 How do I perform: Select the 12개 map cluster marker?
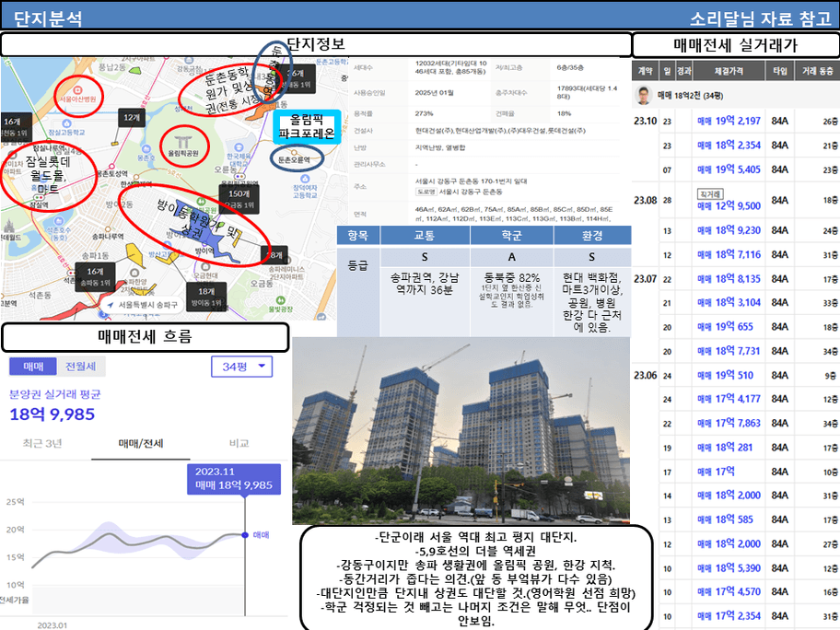coord(131,118)
